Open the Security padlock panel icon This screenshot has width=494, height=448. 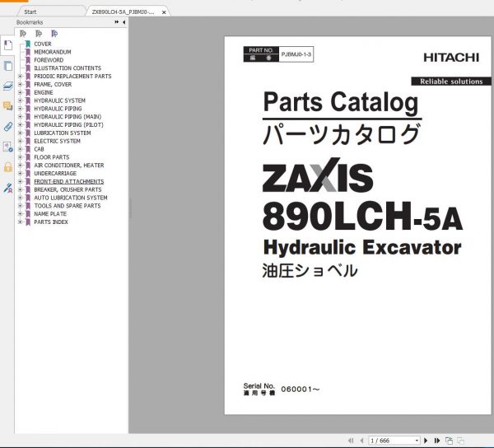coord(8,167)
